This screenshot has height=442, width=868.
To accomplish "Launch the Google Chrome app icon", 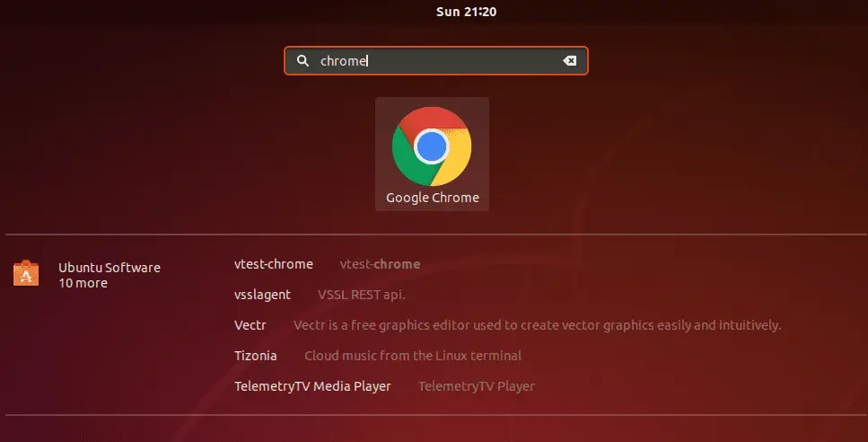I will pyautogui.click(x=432, y=146).
